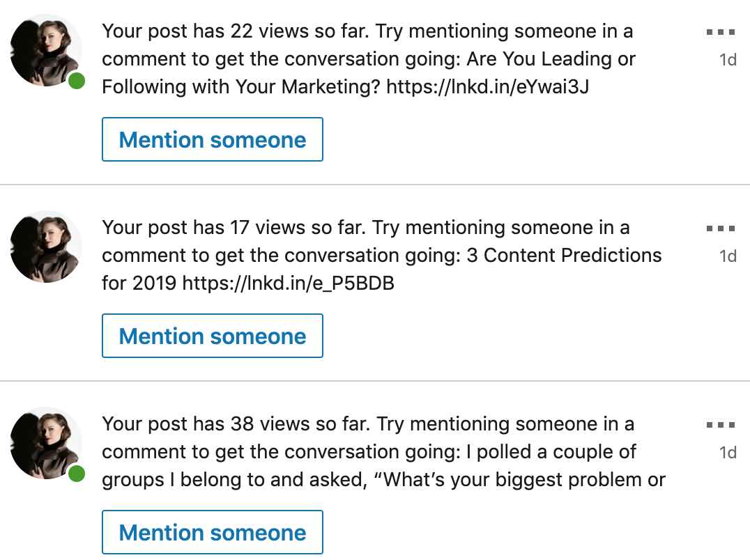Open the lnkd.in/eYwai3J link
The height and width of the screenshot is (560, 750).
coord(488,87)
